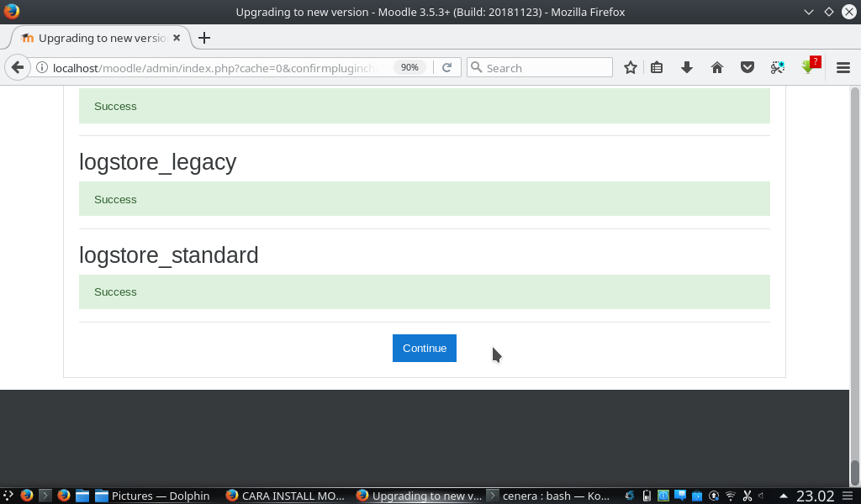Launch Konsole from the panel terminal icon
The width and height of the screenshot is (861, 504).
[45, 496]
